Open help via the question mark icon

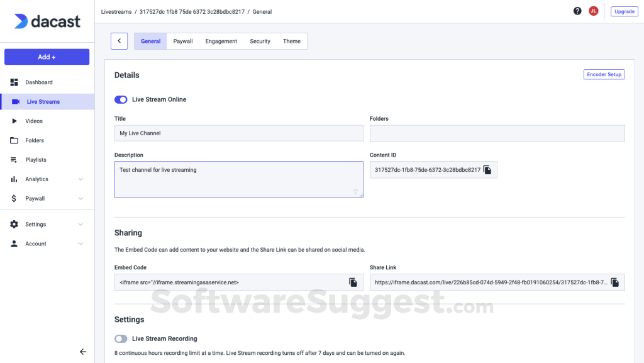[577, 11]
